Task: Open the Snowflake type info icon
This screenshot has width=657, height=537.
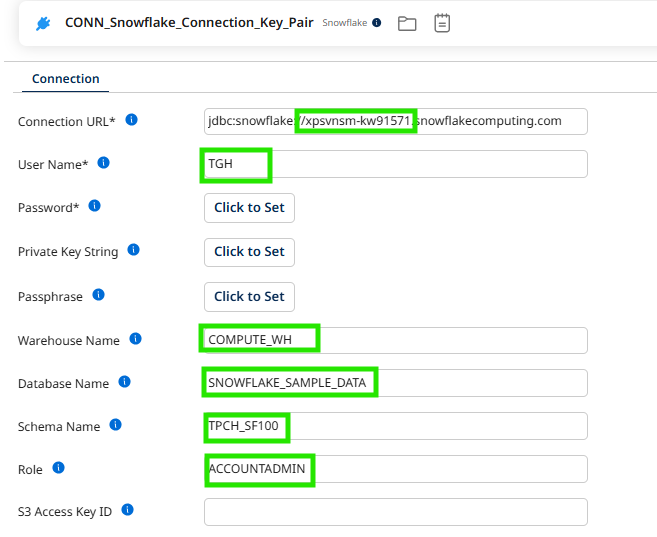Action: [377, 23]
